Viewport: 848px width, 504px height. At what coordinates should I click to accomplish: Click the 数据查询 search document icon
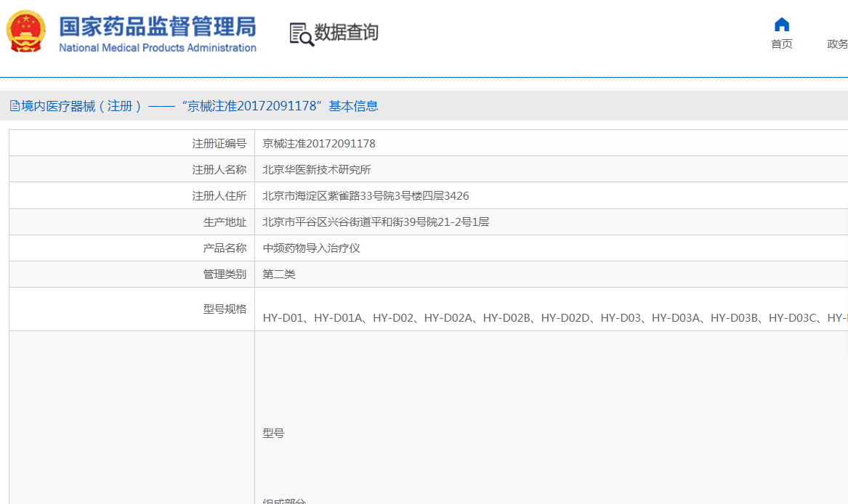302,34
